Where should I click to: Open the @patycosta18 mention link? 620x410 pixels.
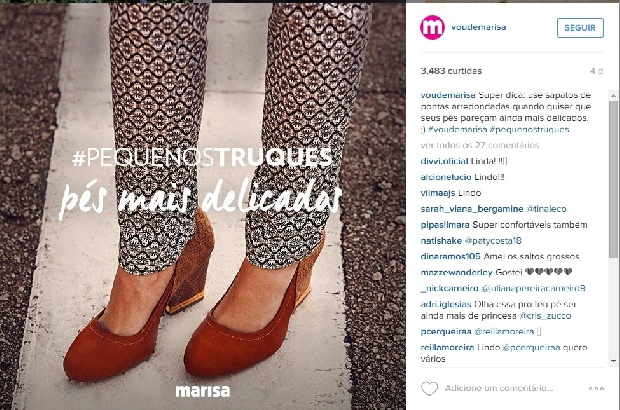[x=493, y=241]
